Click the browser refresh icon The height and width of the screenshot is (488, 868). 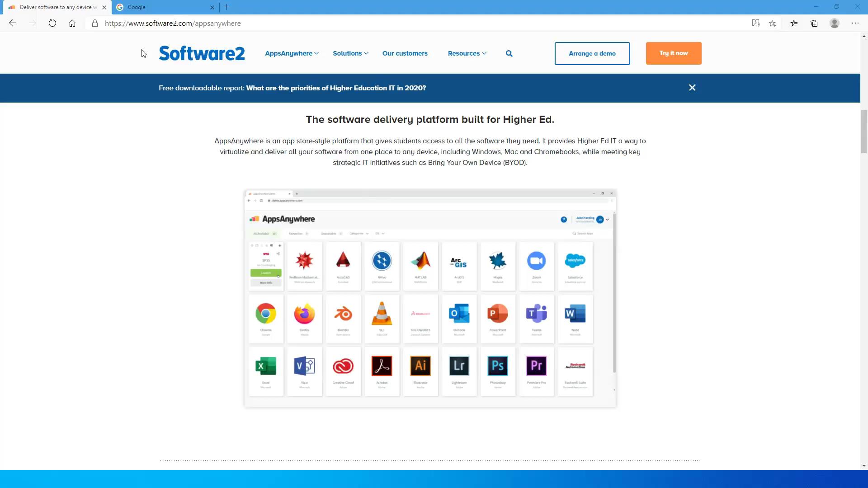pos(52,23)
